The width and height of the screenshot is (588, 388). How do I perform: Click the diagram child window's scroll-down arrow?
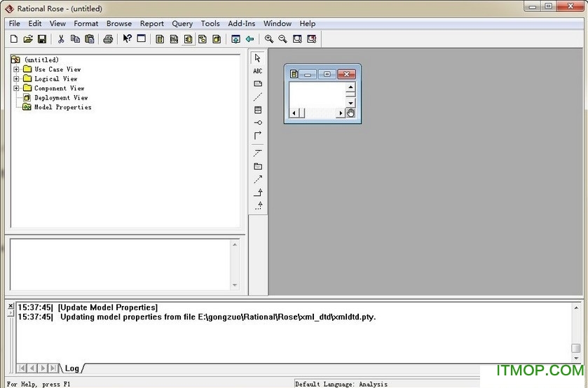coord(350,103)
